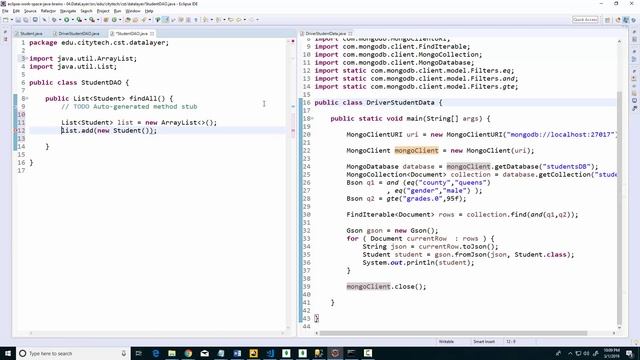640x360 pixels.
Task: Click 'mongoClient.close();' on line 39
Action: pos(386,287)
